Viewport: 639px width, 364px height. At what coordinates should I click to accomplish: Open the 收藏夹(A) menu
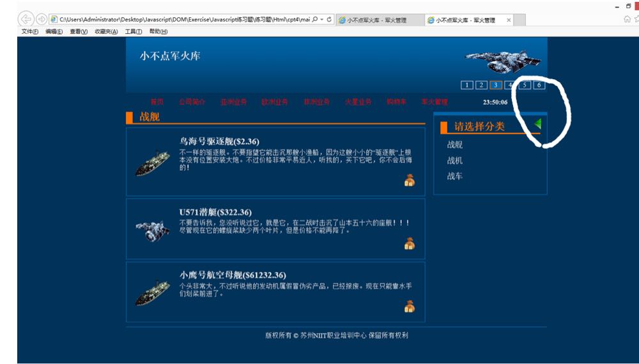point(106,31)
